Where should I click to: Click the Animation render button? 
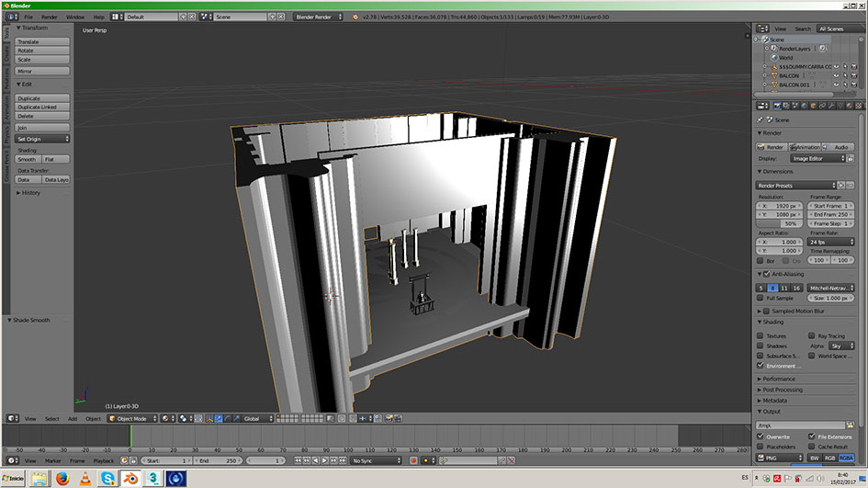pyautogui.click(x=805, y=147)
